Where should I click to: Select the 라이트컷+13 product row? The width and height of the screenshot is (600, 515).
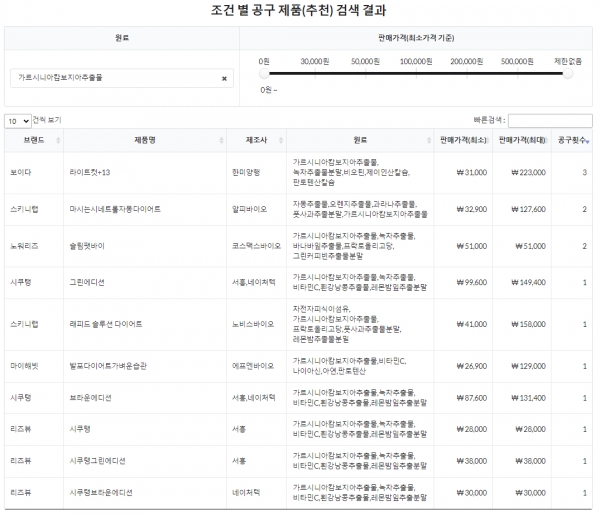click(298, 173)
